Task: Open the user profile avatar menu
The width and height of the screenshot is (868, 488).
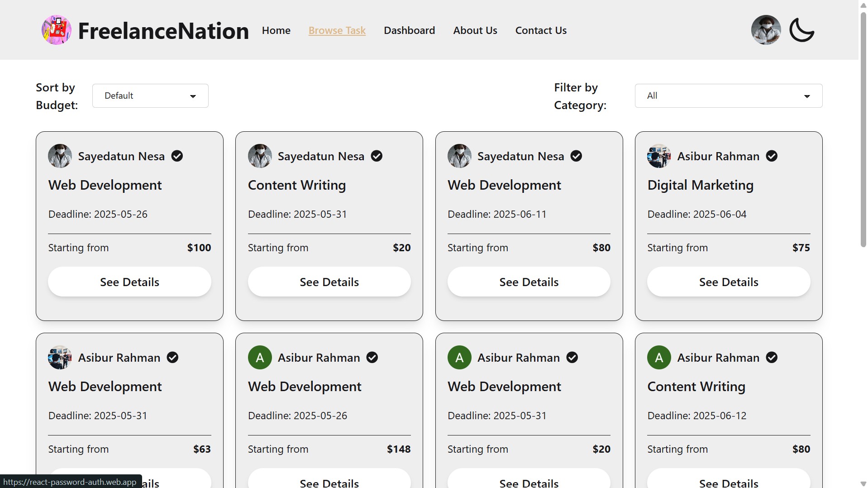Action: [766, 30]
